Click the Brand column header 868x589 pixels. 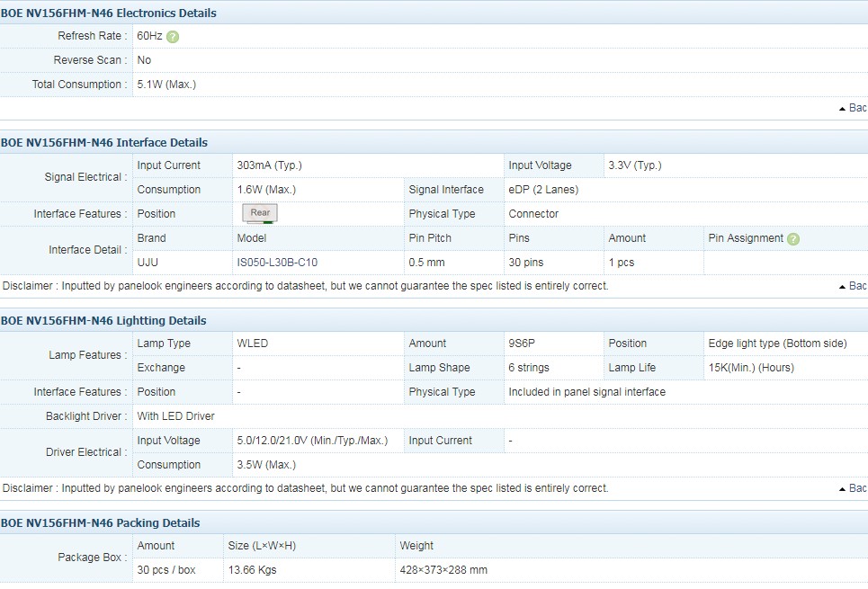[152, 238]
